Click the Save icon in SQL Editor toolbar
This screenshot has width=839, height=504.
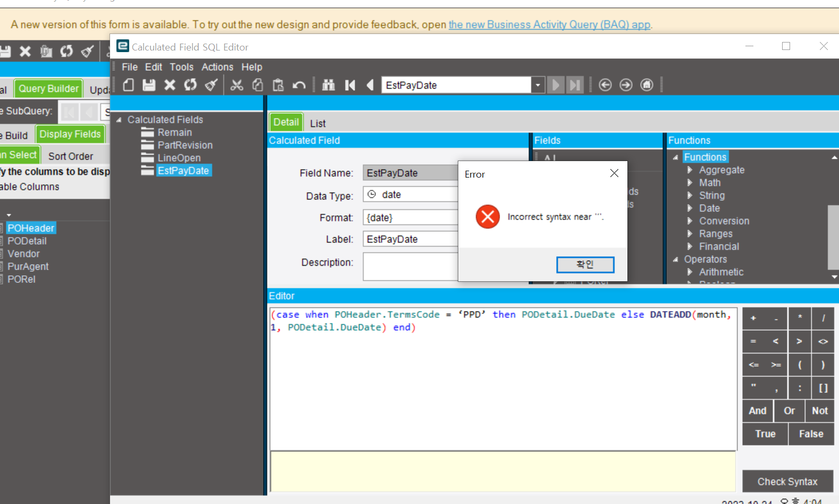(x=149, y=85)
